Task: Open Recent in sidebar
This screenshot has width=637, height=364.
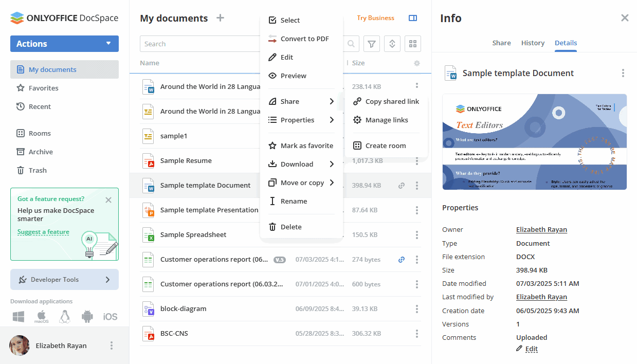Action: tap(64, 106)
